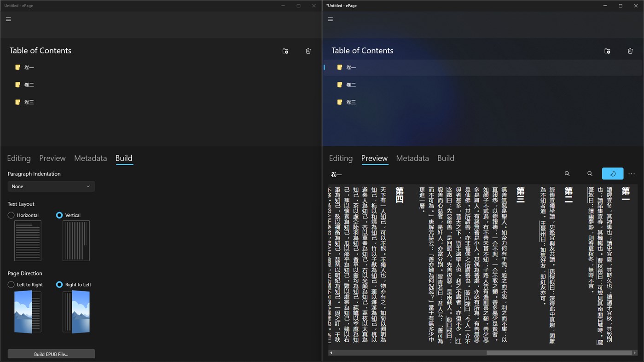
Task: Click the zoom out icon above the preview
Action: 567,173
